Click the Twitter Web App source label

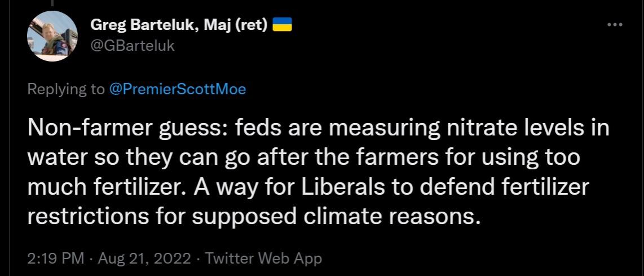pos(263,259)
